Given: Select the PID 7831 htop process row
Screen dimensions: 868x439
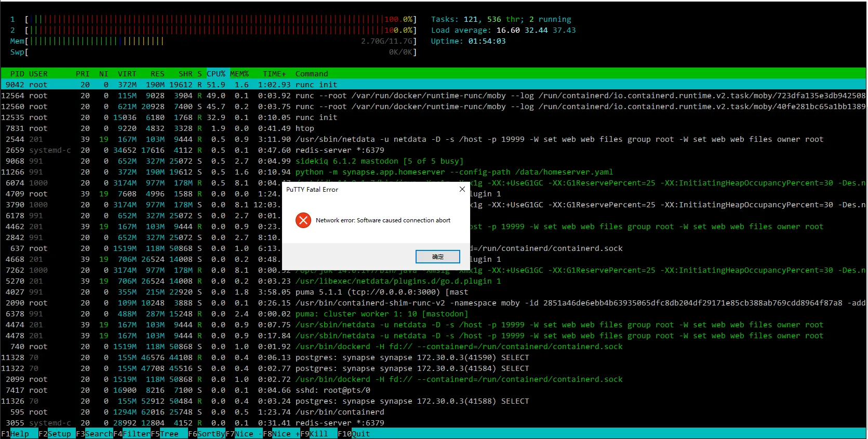Looking at the screenshot, I should click(433, 128).
